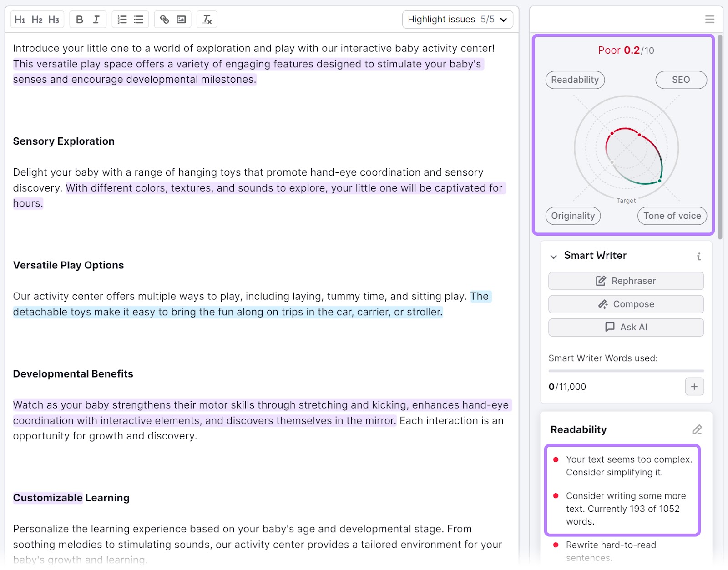The width and height of the screenshot is (728, 570).
Task: Click the Smart Writer words usage bar
Action: coord(626,371)
